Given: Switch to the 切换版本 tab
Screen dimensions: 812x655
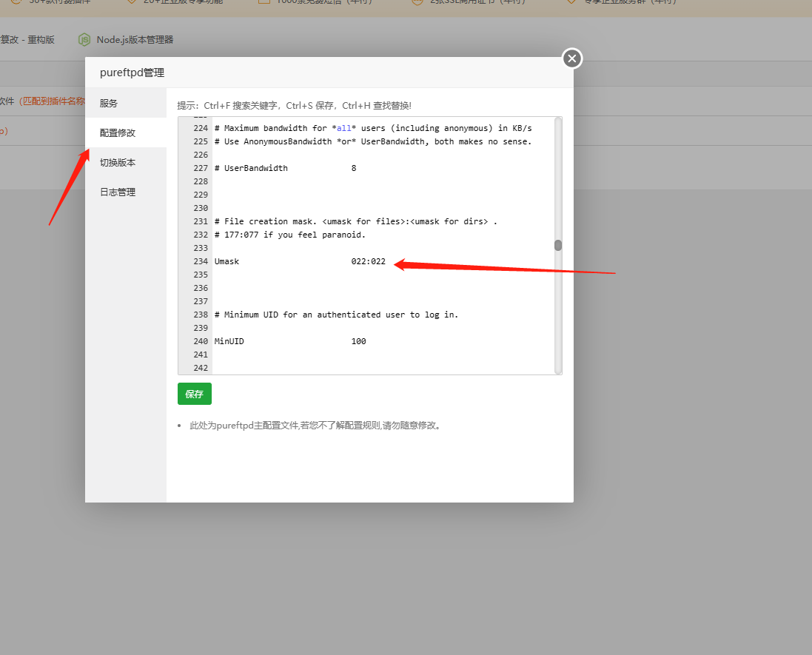Looking at the screenshot, I should (126, 163).
